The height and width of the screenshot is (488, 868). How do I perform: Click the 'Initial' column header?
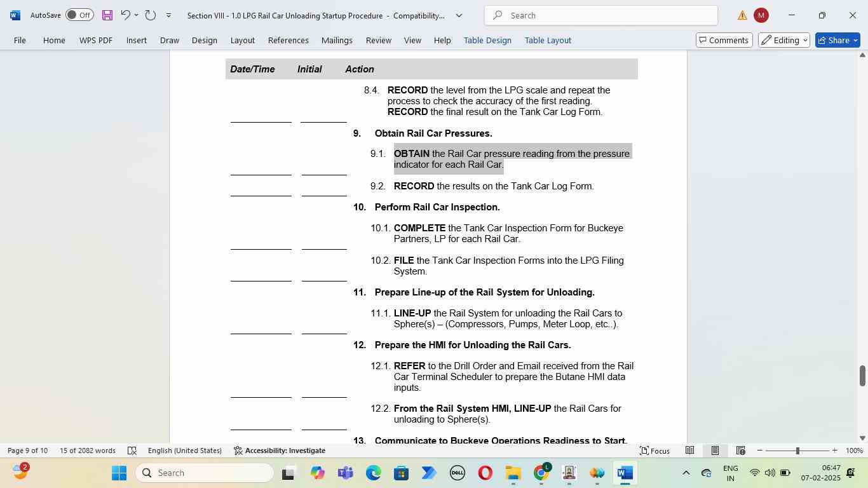[x=309, y=69]
